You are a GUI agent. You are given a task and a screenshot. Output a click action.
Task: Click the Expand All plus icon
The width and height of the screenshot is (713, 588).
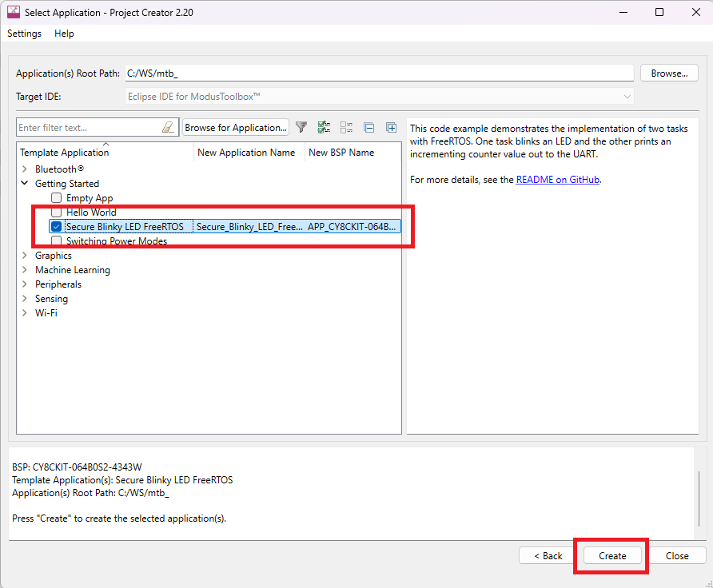pos(391,128)
